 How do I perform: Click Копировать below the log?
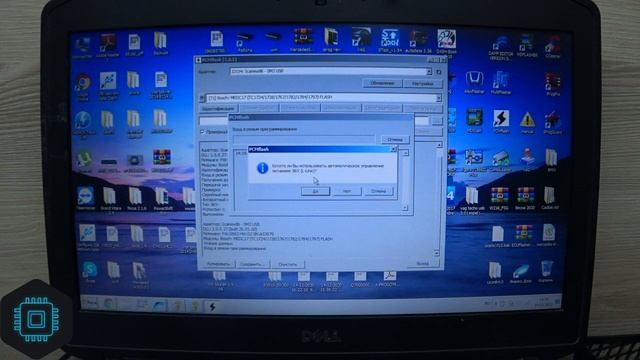pyautogui.click(x=218, y=264)
